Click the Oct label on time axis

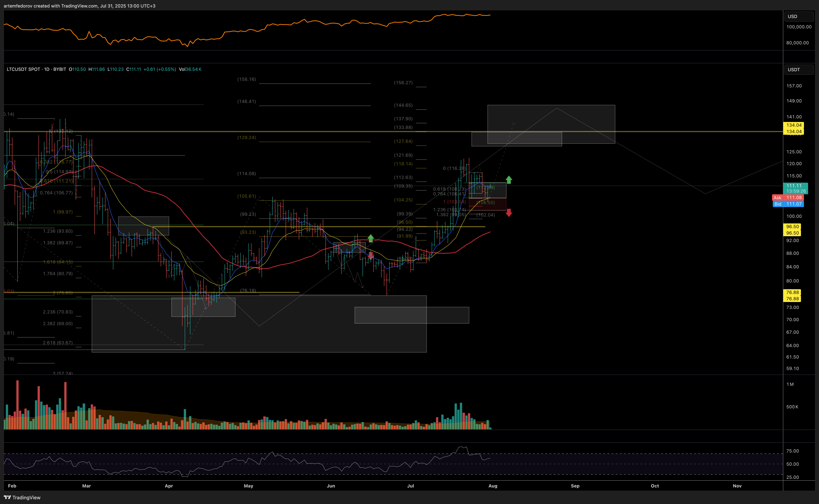pos(655,486)
